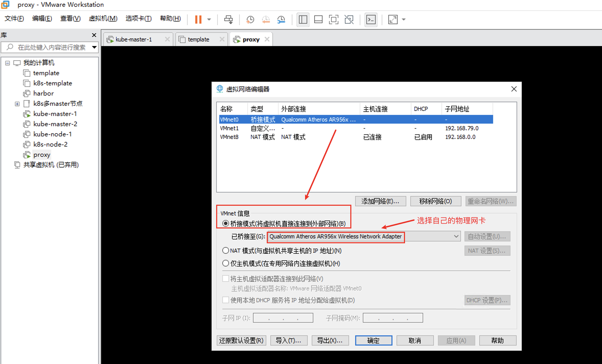Open the snapshot manager icon
Viewport: 602px width, 364px height.
[281, 19]
